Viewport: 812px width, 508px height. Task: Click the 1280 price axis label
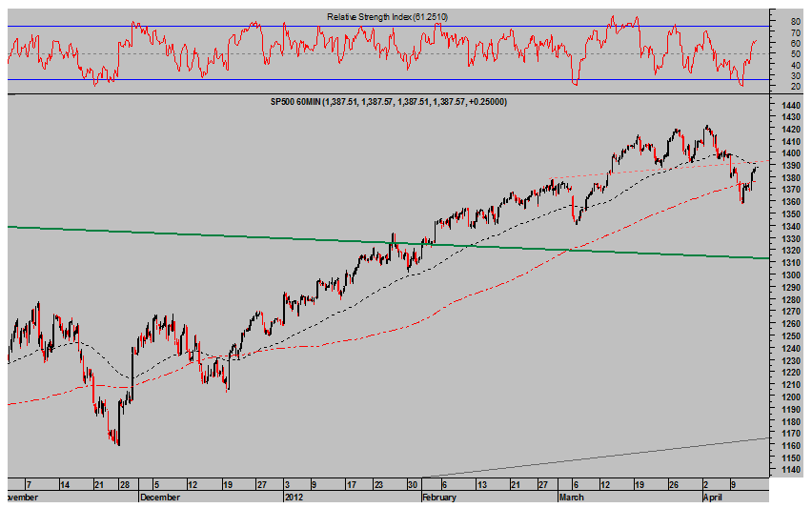coord(793,299)
